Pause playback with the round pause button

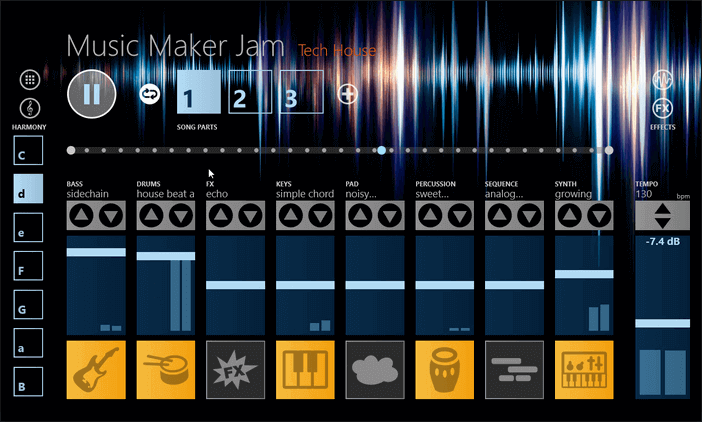[92, 94]
